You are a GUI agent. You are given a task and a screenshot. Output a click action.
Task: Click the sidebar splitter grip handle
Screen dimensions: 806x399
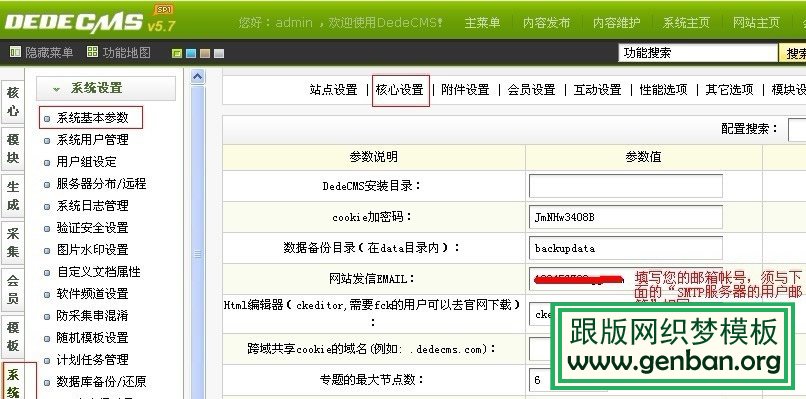point(197,254)
